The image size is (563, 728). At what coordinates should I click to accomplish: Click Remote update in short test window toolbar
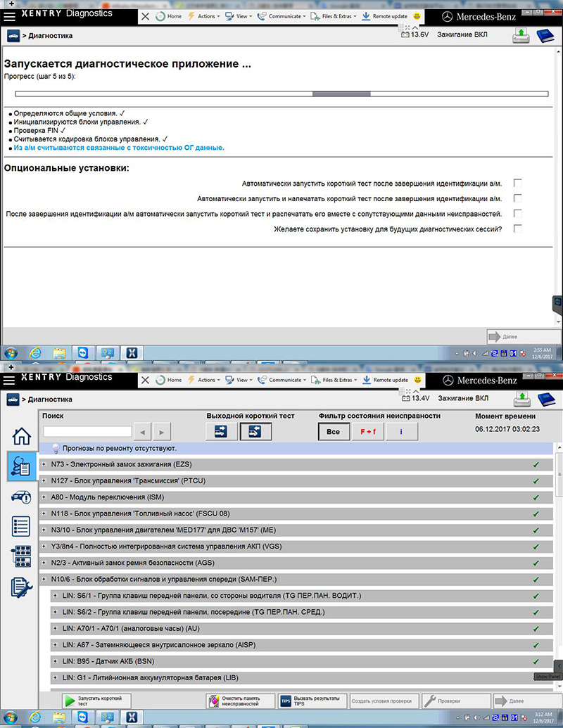click(385, 380)
